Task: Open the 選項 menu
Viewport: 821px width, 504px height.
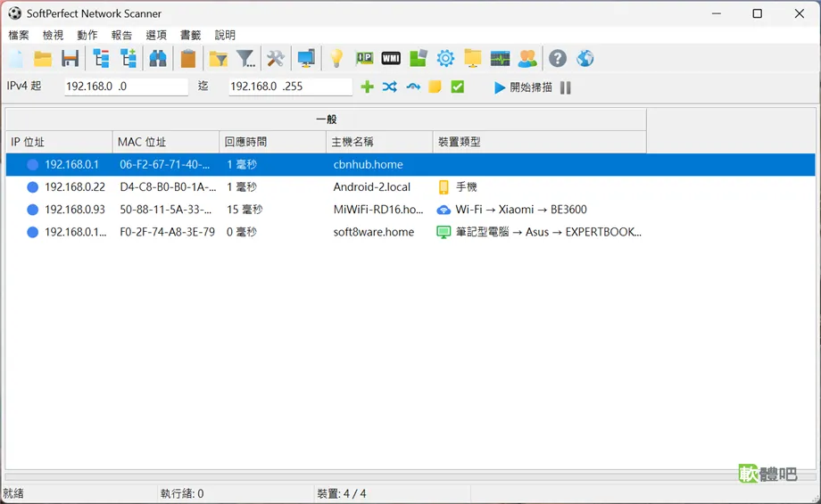Action: [x=156, y=35]
